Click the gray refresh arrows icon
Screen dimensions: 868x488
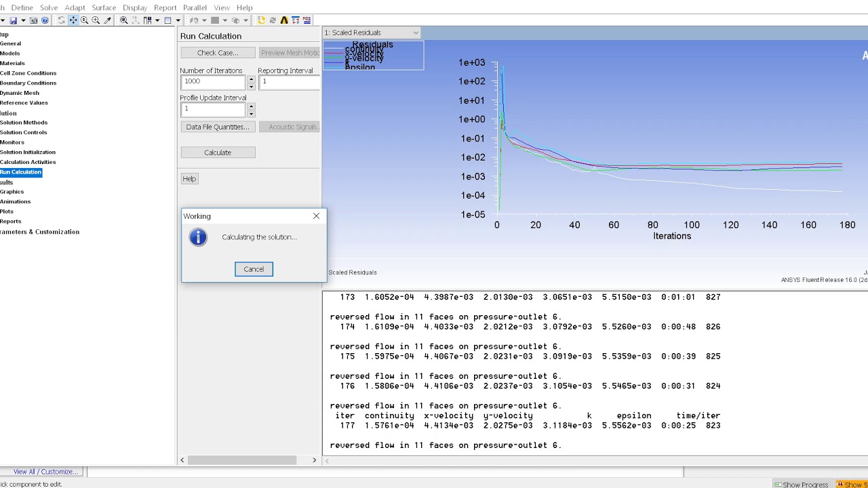(x=273, y=20)
